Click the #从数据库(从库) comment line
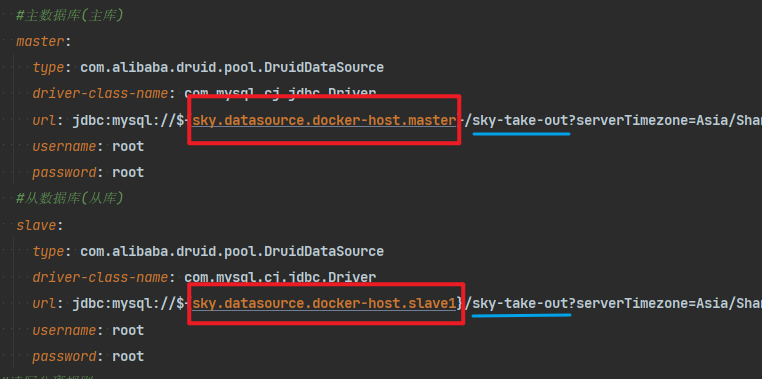Screen dimensions: 762x379 point(69,198)
